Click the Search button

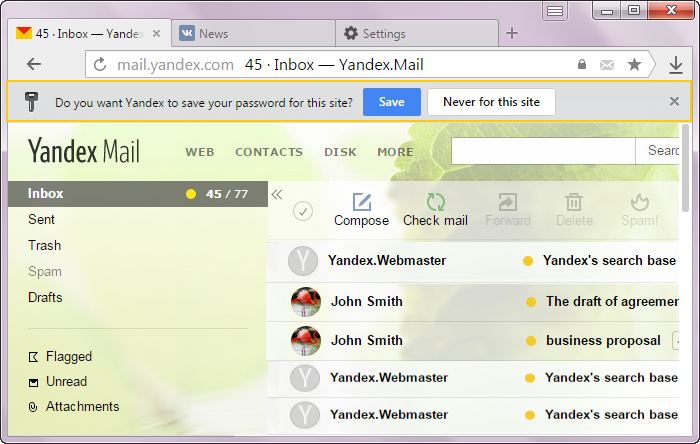pyautogui.click(x=658, y=151)
